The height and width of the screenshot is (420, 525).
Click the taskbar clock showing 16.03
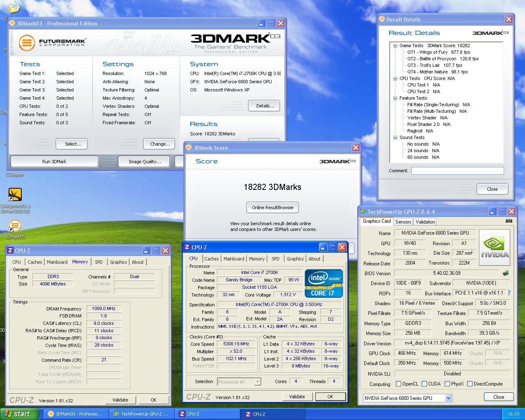(x=514, y=414)
